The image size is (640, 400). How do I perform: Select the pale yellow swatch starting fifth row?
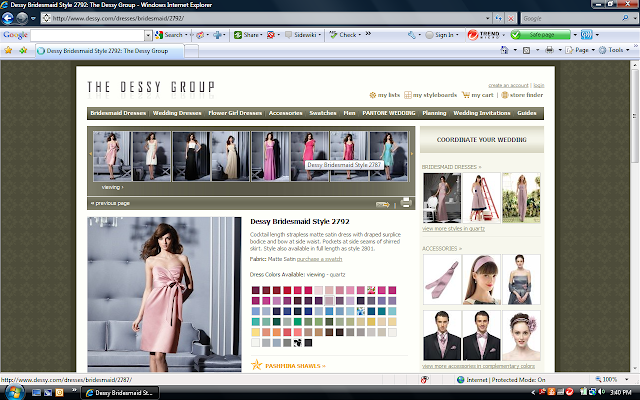(256, 332)
